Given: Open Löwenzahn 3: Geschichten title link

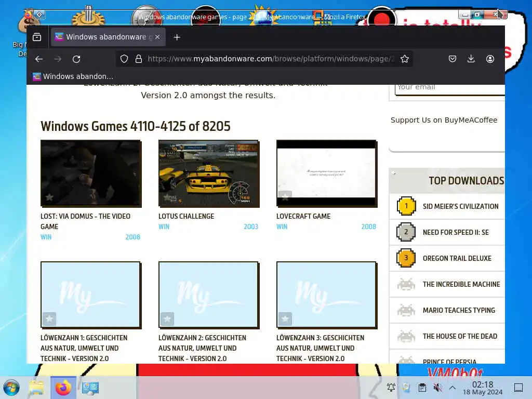Looking at the screenshot, I should pyautogui.click(x=320, y=348).
